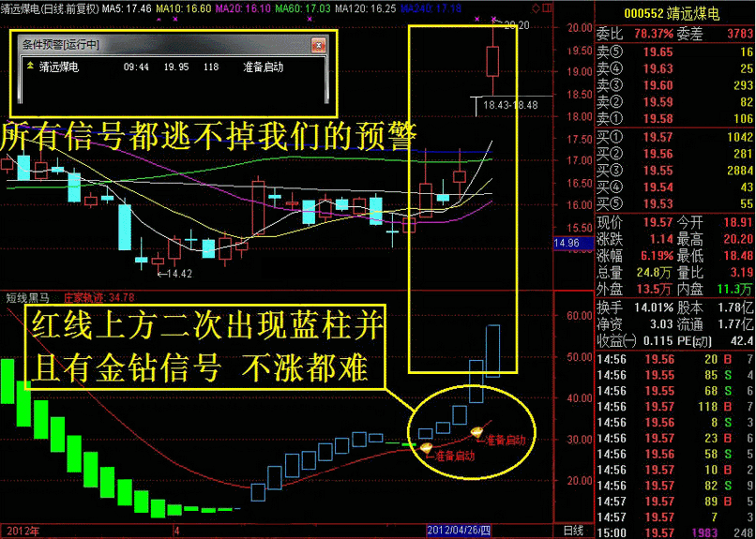Viewport: 756px width, 539px height.
Task: Select 买① bid row at 19.57
Action: (x=675, y=137)
